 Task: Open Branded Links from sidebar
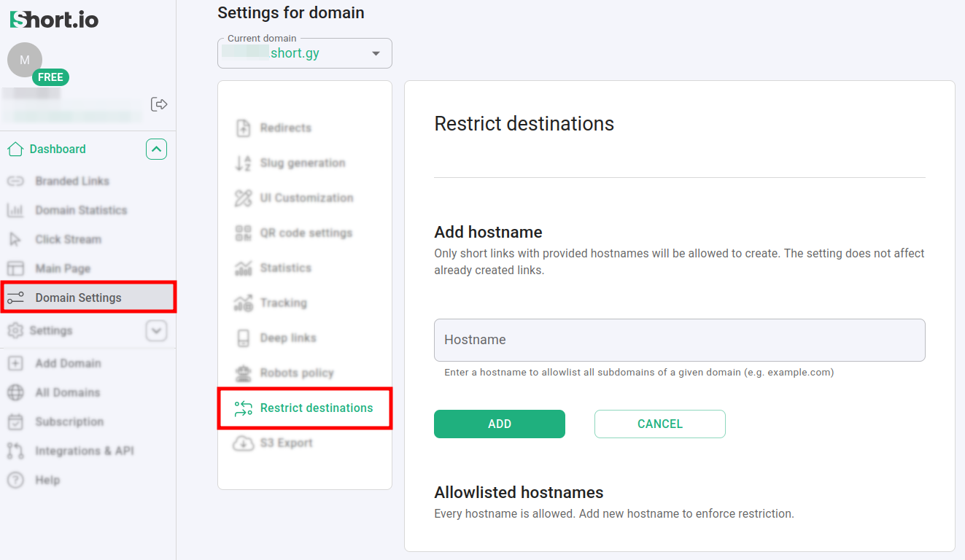point(71,181)
